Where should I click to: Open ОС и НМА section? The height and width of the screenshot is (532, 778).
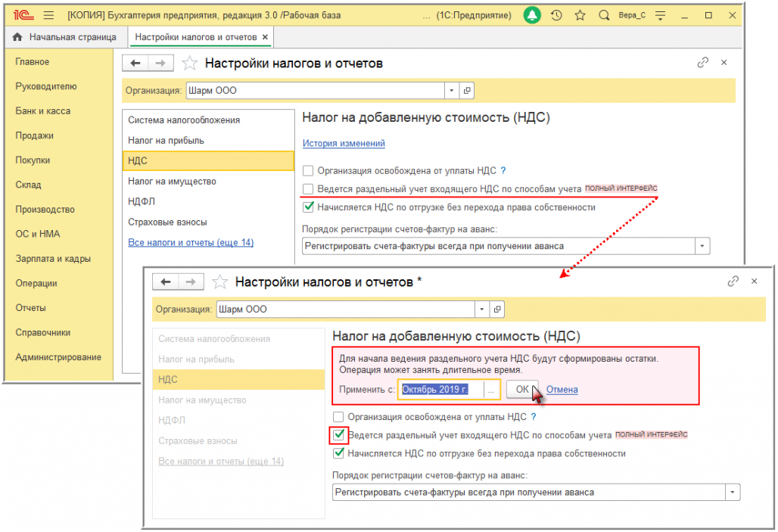tap(38, 235)
